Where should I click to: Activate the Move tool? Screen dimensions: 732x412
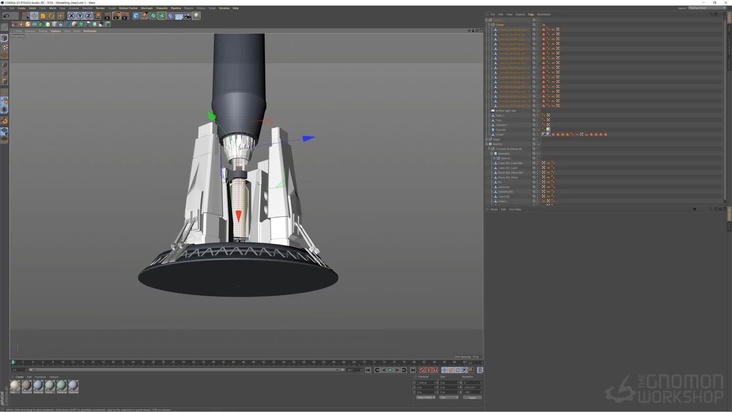point(34,16)
